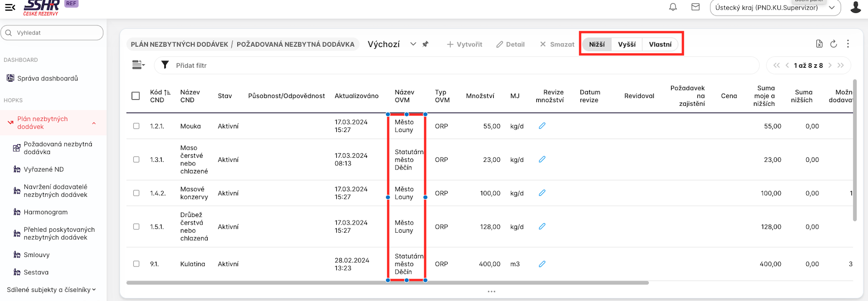Screen dimensions: 868x301
Task: Expand the Výchozí view dropdown arrow
Action: [413, 44]
